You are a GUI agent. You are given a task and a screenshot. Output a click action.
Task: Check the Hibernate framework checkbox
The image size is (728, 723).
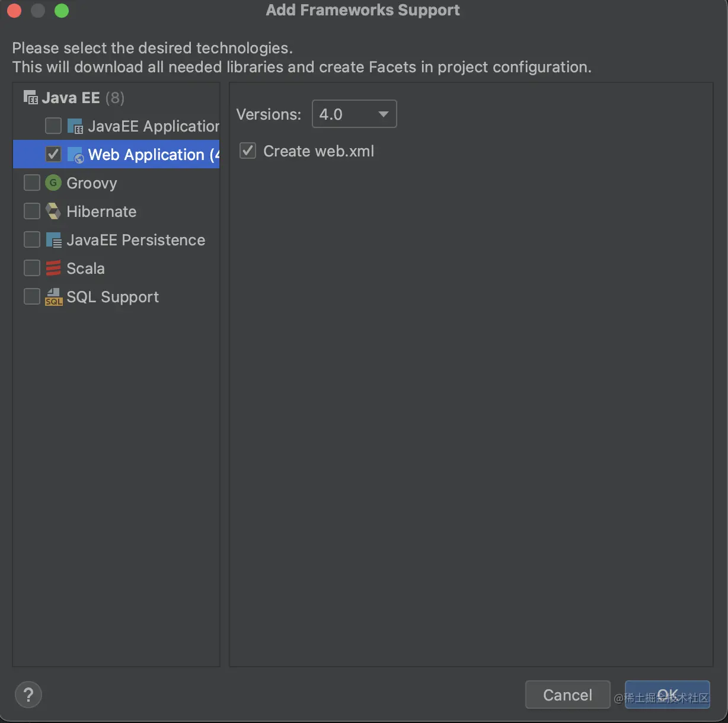(x=32, y=212)
